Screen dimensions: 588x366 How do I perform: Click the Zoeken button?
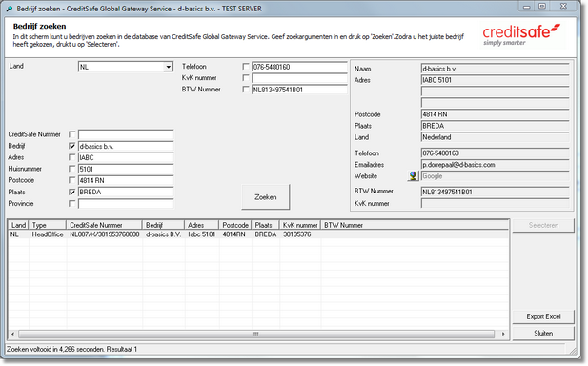point(266,197)
